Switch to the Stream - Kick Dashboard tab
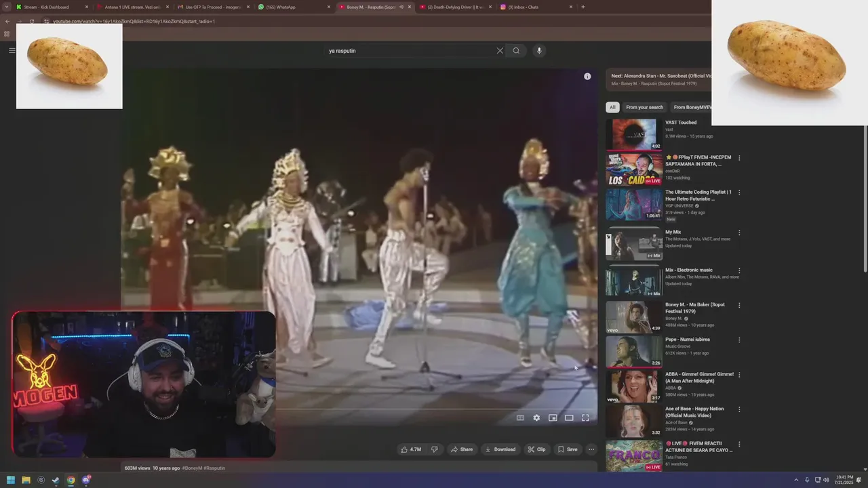The image size is (868, 488). (52, 7)
